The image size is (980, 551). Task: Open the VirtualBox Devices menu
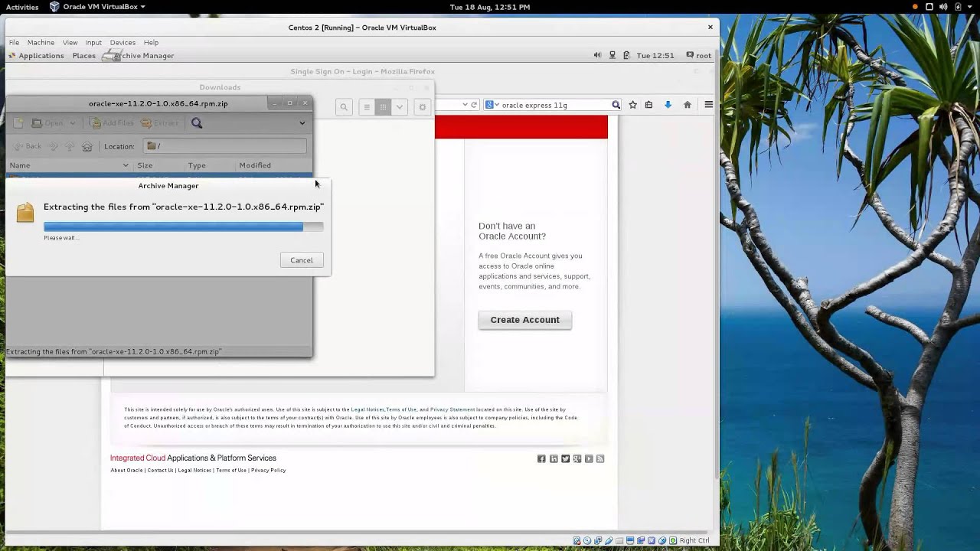tap(122, 43)
